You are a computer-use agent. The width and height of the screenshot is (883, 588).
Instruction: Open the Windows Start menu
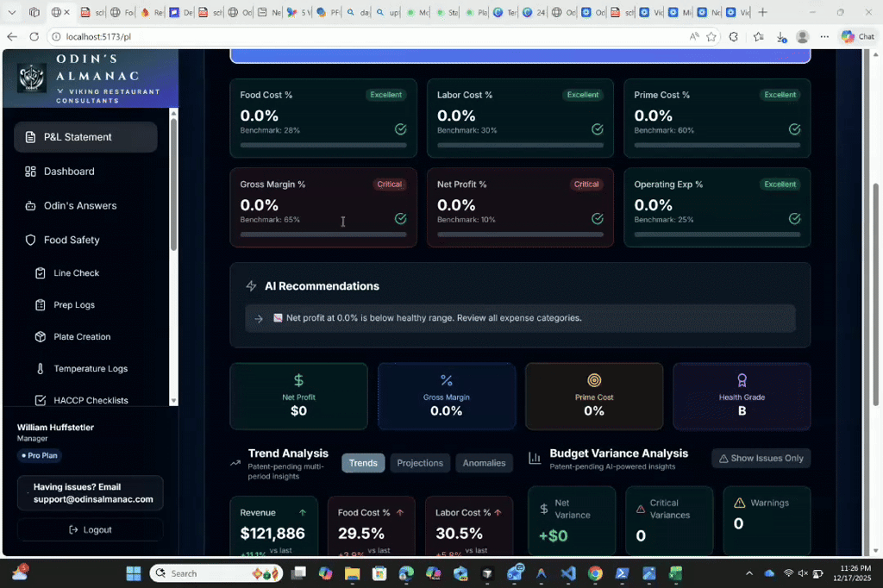[x=134, y=573]
